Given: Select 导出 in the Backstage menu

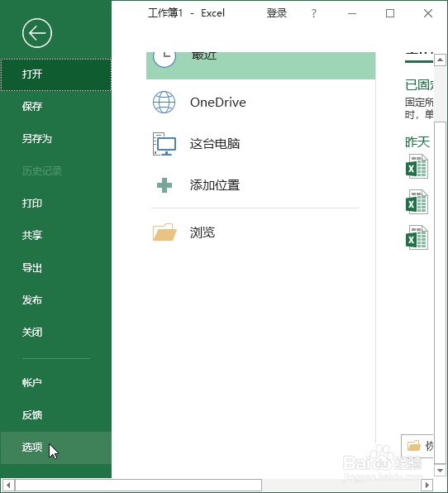Looking at the screenshot, I should [56, 267].
